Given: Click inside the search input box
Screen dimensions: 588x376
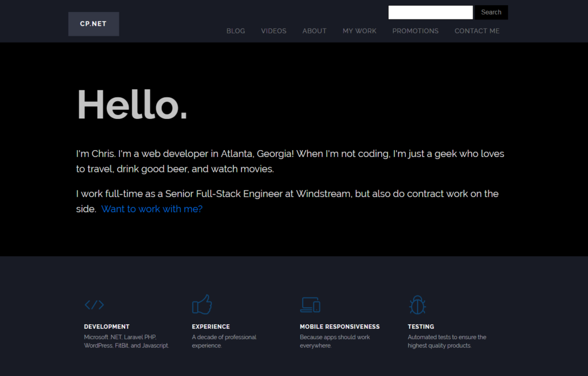Looking at the screenshot, I should (x=430, y=11).
